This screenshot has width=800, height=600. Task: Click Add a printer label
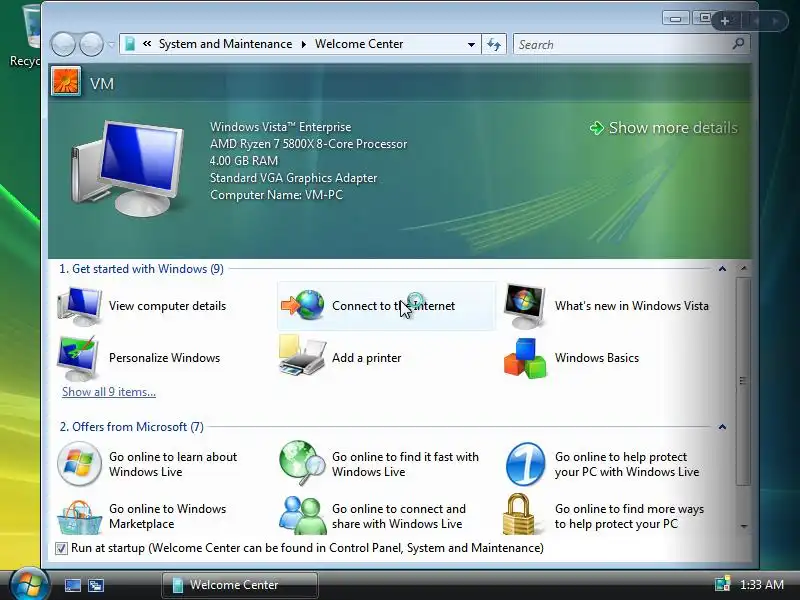pyautogui.click(x=366, y=358)
